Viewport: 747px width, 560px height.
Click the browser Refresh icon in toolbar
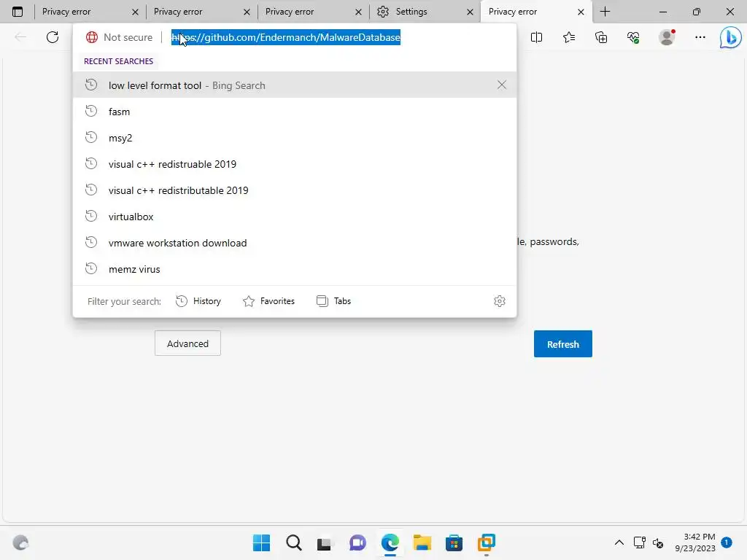pyautogui.click(x=53, y=37)
